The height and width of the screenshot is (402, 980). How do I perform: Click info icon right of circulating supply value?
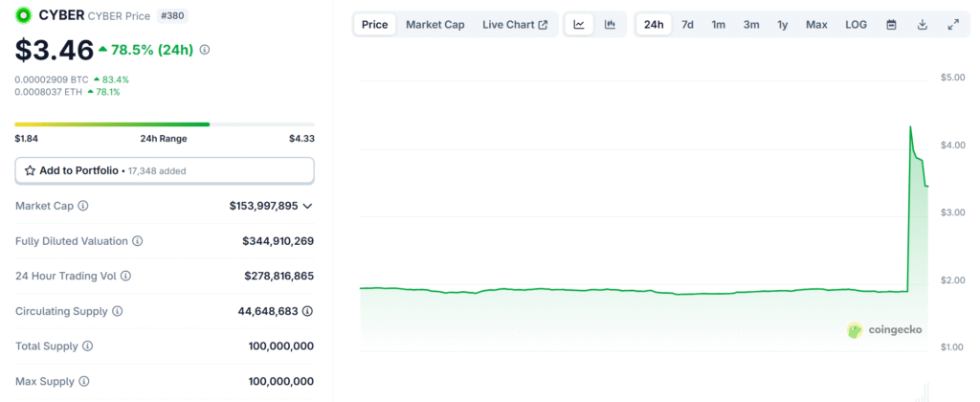click(307, 311)
